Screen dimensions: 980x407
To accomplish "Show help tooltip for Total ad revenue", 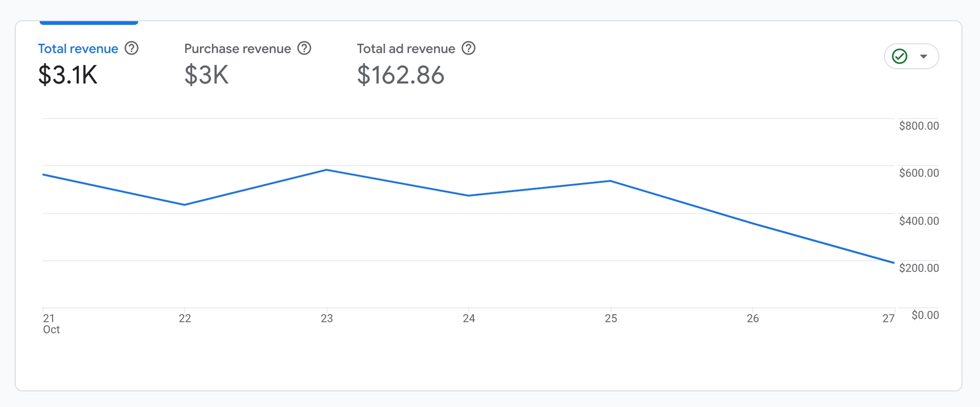I will click(468, 48).
